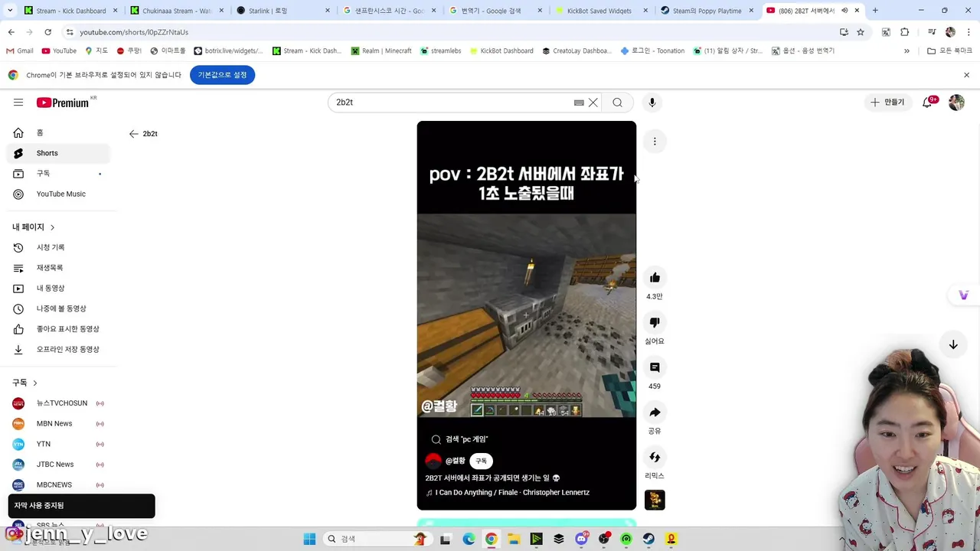Screen dimensions: 980x551
Task: Expand the 구독 subscriptions section header
Action: coord(24,383)
